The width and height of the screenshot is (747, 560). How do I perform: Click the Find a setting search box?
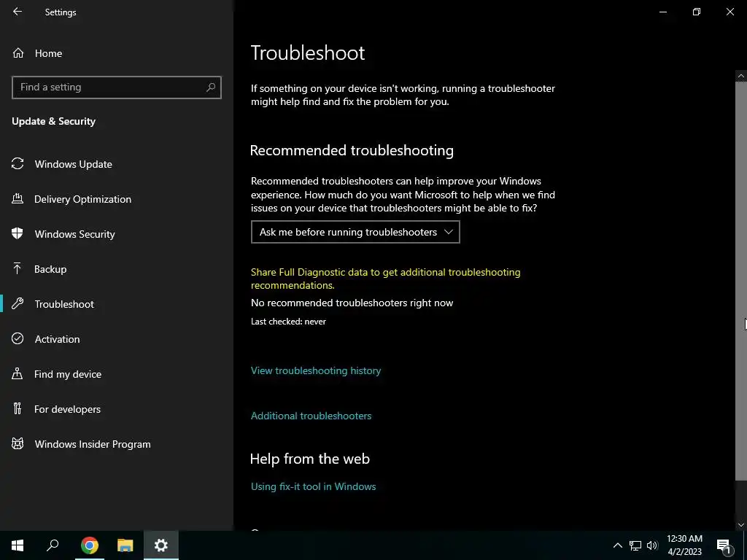point(117,87)
